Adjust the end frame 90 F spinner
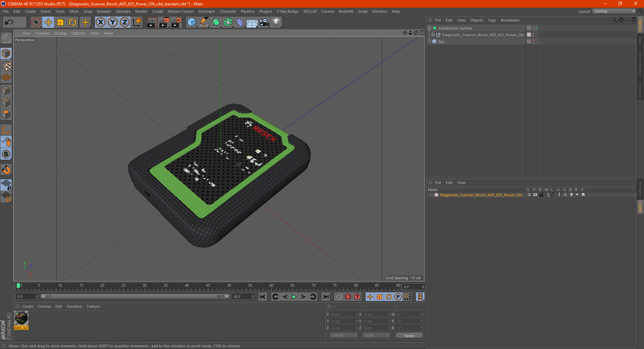The height and width of the screenshot is (349, 644). 253,297
